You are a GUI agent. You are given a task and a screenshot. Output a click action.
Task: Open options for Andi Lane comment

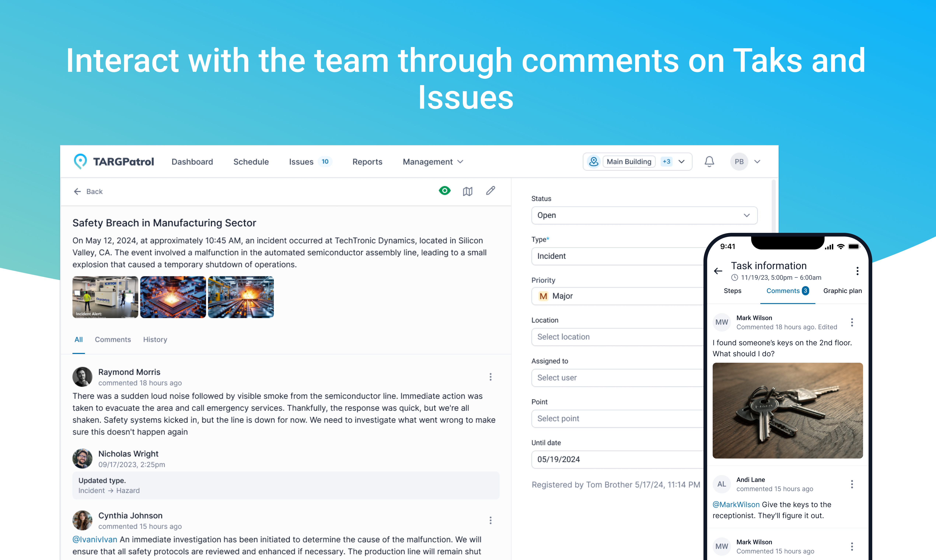click(x=852, y=484)
